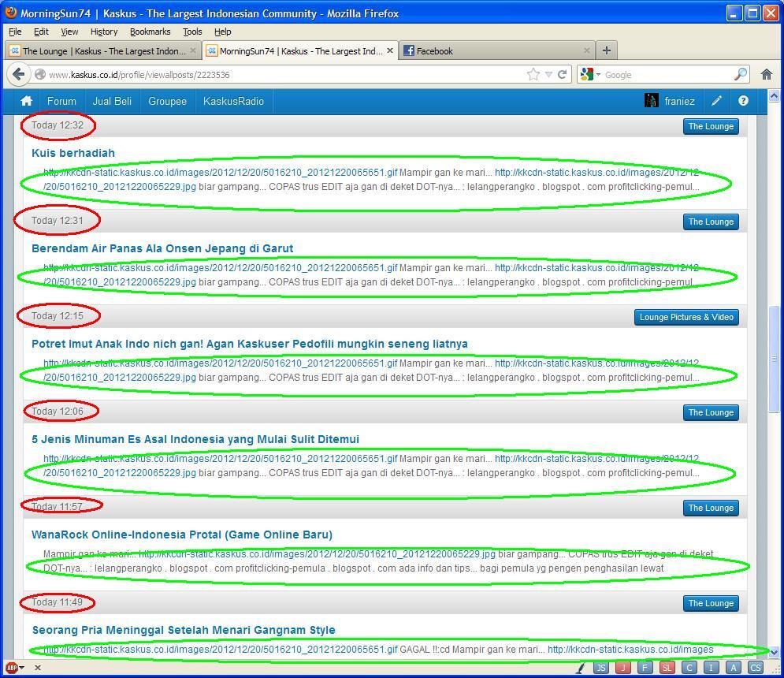Click the Lounge Pictures & Video button
Viewport: 784px width, 678px height.
[x=686, y=317]
